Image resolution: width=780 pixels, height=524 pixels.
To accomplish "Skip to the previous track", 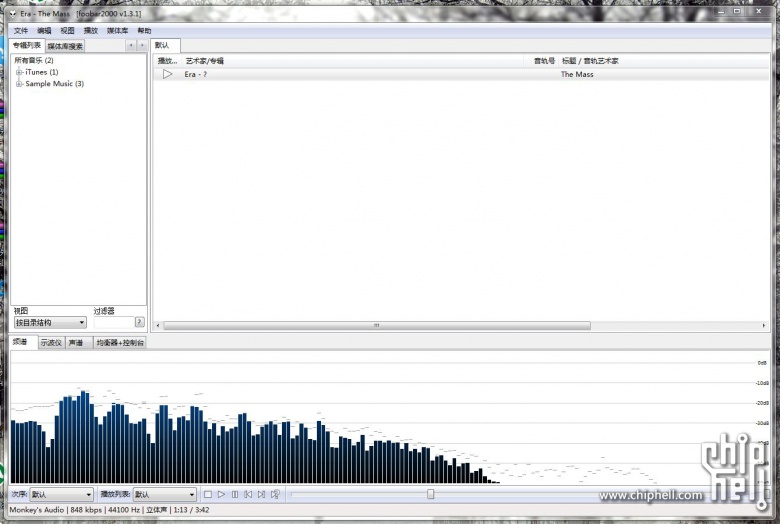I will click(248, 494).
